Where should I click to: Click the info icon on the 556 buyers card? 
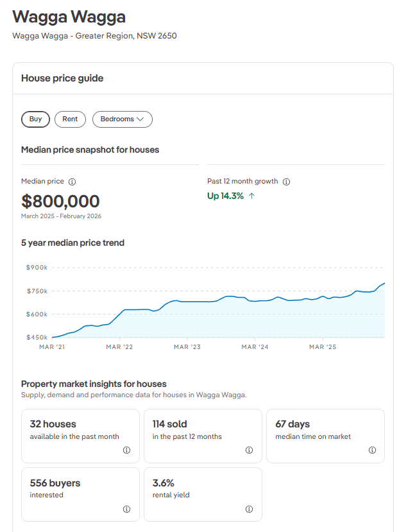click(x=128, y=509)
